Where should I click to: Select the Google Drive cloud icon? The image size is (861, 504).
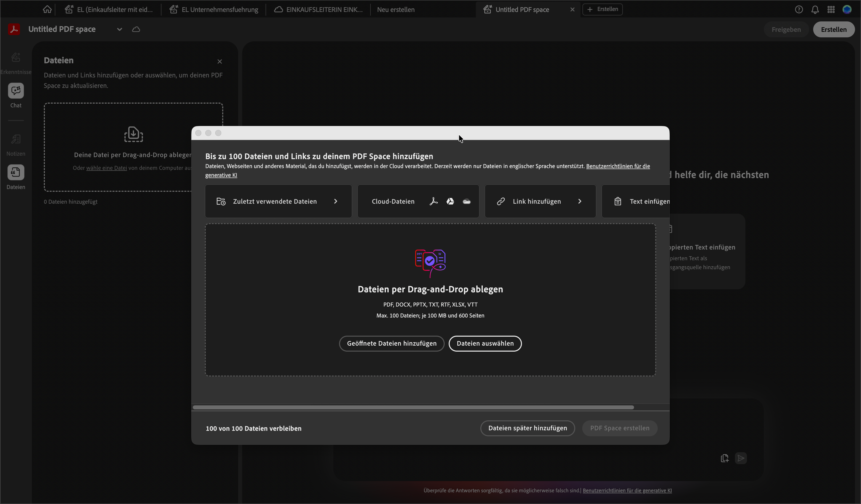coord(450,201)
